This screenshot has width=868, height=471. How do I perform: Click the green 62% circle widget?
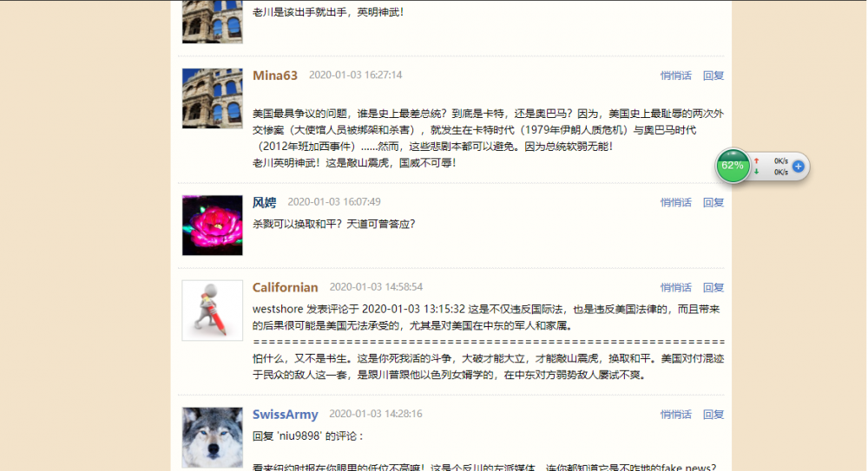tap(733, 166)
